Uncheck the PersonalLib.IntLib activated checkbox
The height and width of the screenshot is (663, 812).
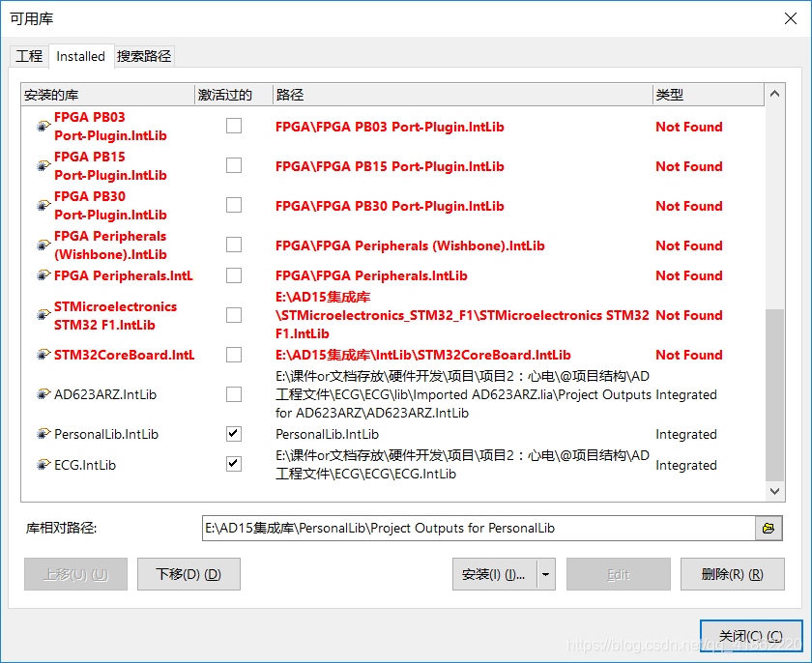tap(234, 434)
